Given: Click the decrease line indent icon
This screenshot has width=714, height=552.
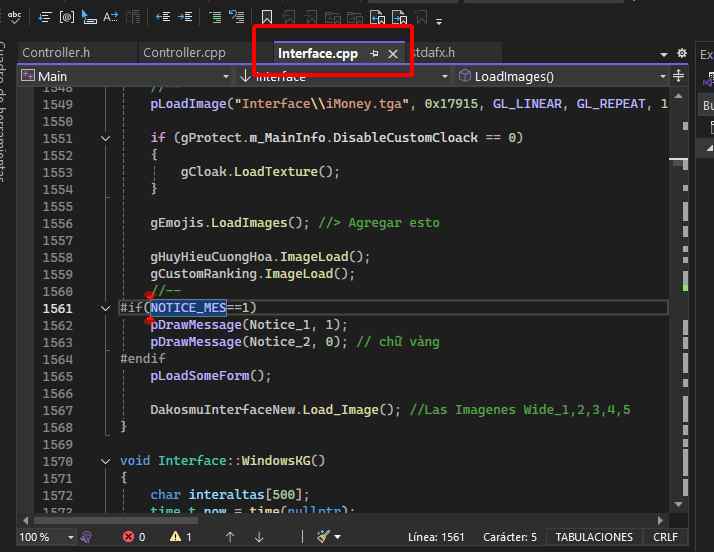Looking at the screenshot, I should click(x=163, y=17).
